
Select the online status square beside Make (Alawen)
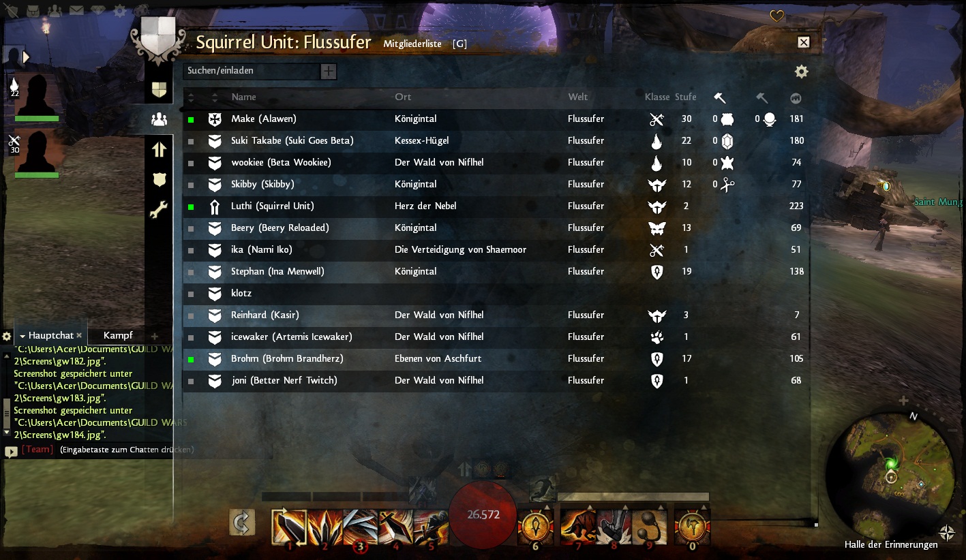(x=192, y=119)
